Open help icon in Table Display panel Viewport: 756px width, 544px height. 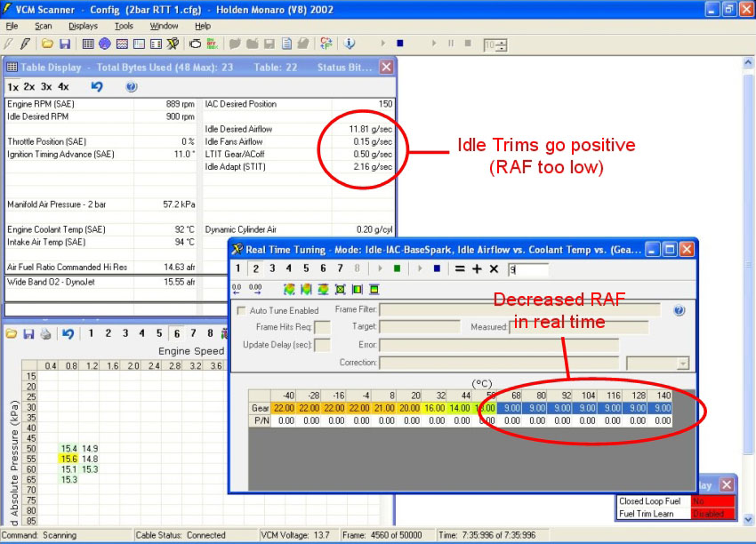(x=132, y=87)
